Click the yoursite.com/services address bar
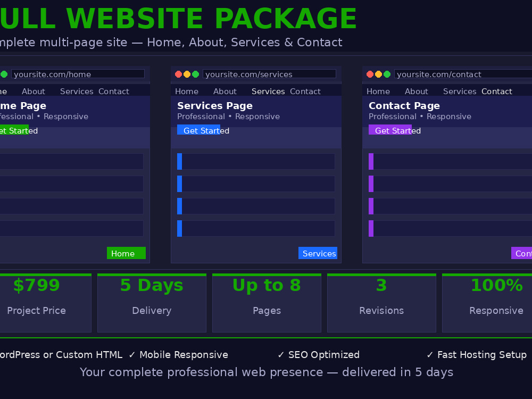 (269, 74)
